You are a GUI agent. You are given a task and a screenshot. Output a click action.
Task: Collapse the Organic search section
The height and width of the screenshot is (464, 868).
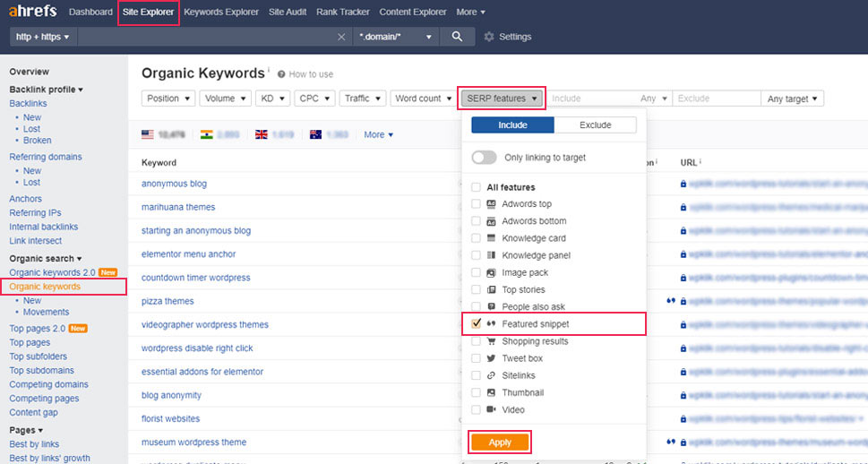point(46,259)
